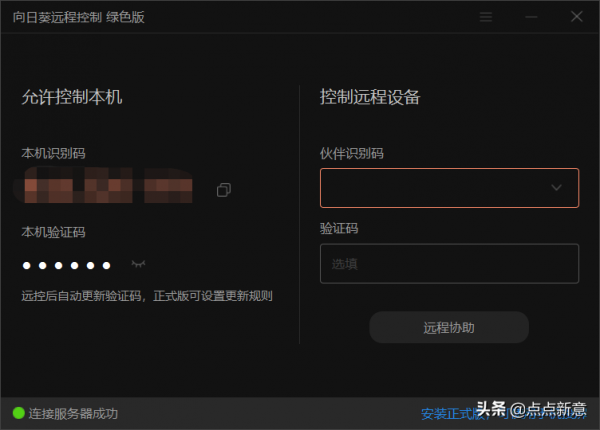Start remote assistance with 远程协助 button
Screen dimensions: 600x430
click(449, 327)
